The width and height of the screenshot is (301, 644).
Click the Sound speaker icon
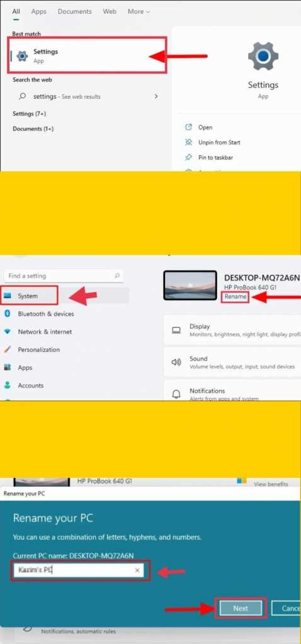tap(176, 362)
